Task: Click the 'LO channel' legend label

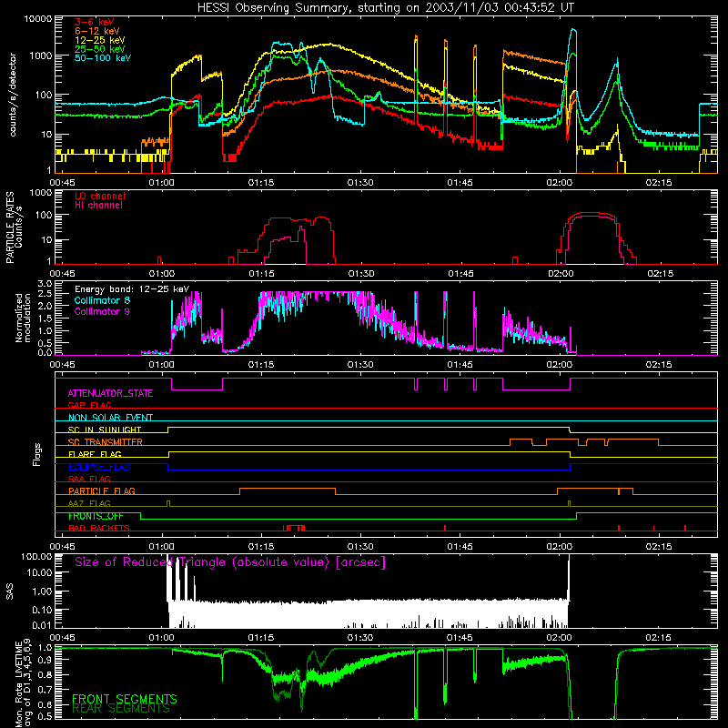Action: [x=100, y=196]
